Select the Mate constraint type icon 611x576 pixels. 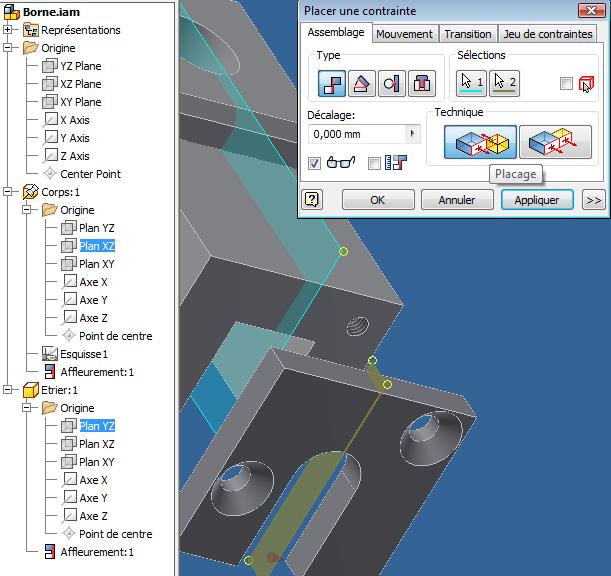(x=333, y=84)
